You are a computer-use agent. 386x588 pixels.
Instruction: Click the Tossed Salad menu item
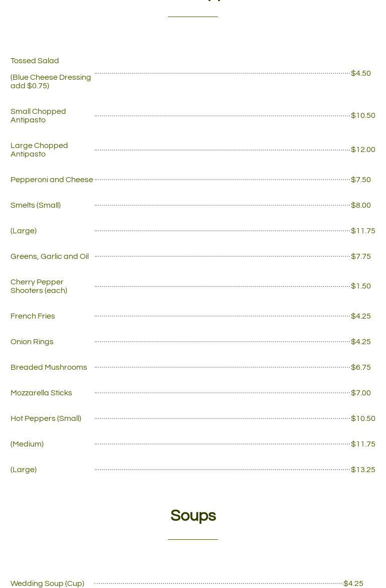tap(35, 61)
